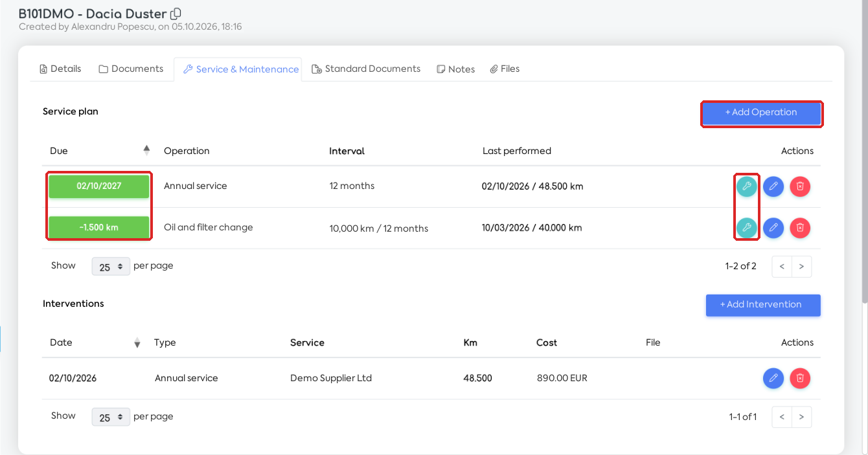
Task: Delete the Annual service plan operation
Action: pyautogui.click(x=800, y=186)
